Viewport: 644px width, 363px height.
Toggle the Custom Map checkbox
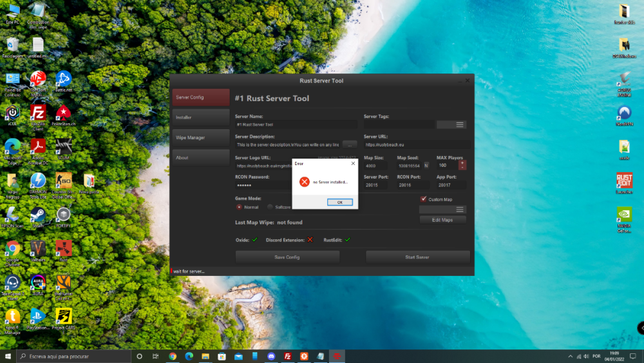[423, 199]
